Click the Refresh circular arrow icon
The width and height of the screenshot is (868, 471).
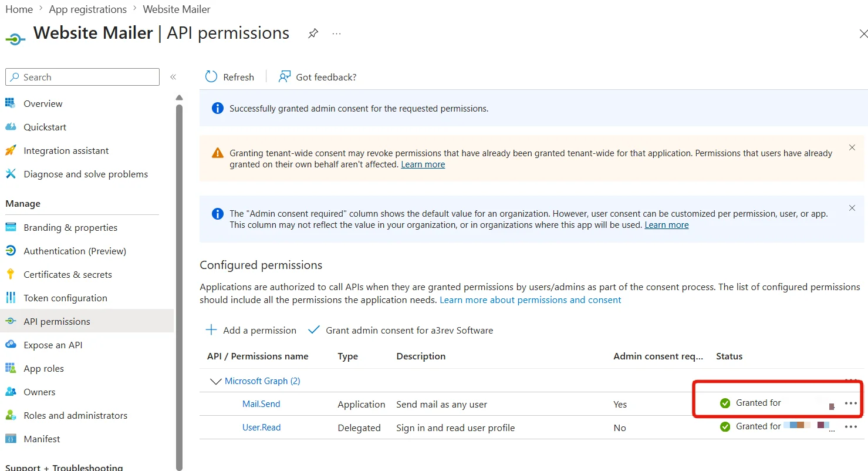pyautogui.click(x=211, y=77)
